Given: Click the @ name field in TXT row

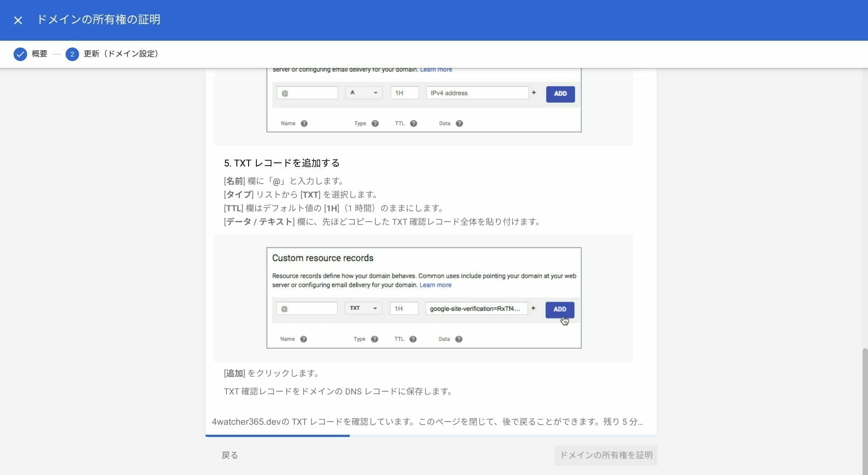Looking at the screenshot, I should [x=307, y=309].
